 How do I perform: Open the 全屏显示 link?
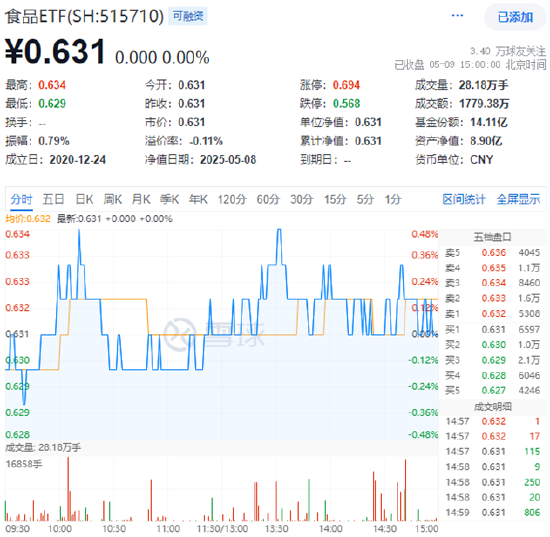pyautogui.click(x=518, y=199)
